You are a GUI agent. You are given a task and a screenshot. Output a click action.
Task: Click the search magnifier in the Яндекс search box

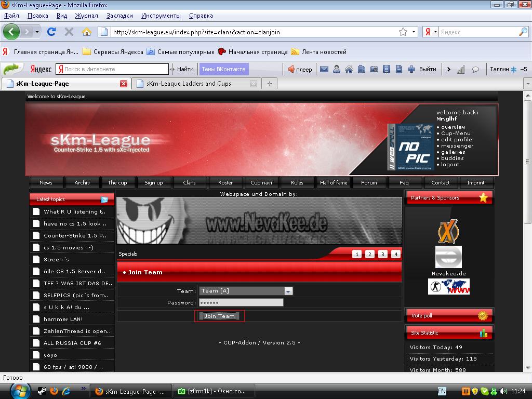click(523, 32)
